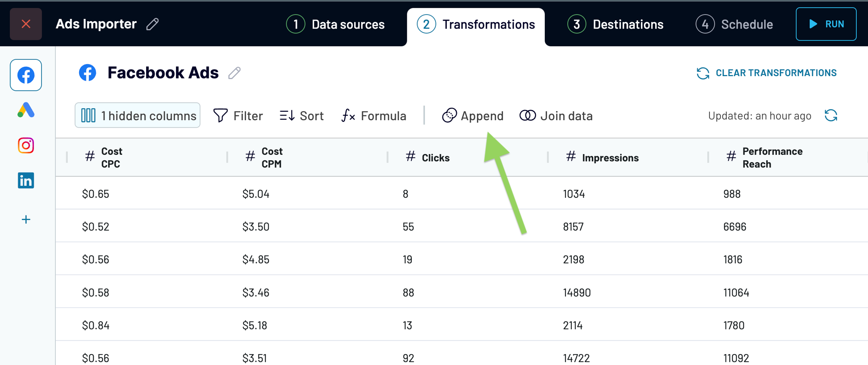The width and height of the screenshot is (868, 365).
Task: Select the Facebook source in sidebar
Action: (x=26, y=75)
